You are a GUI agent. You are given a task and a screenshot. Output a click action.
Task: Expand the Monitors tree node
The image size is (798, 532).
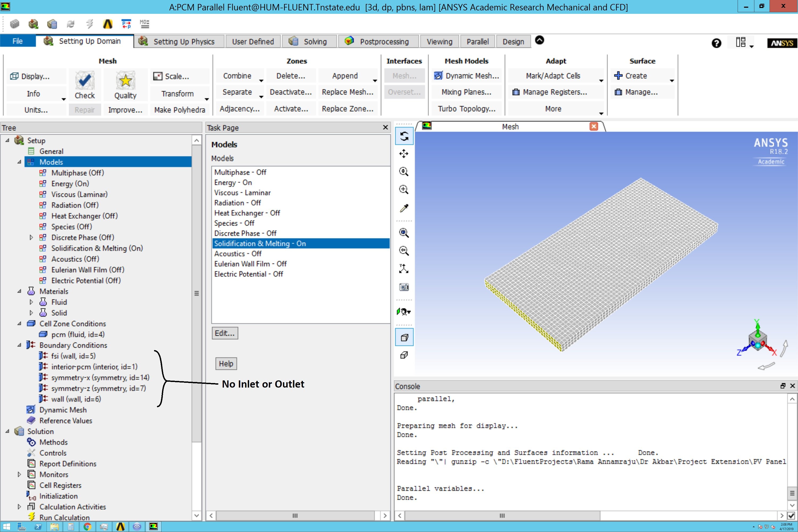tap(19, 474)
